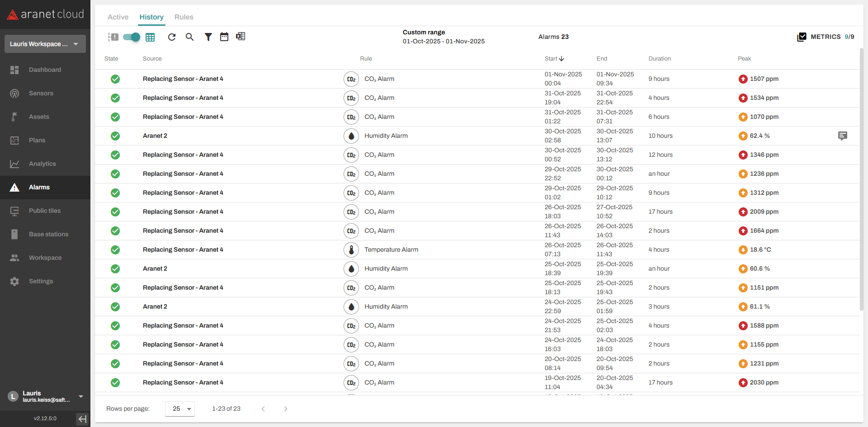Image resolution: width=868 pixels, height=427 pixels.
Task: Expand the Lauris Workspace dropdown
Action: tap(45, 44)
